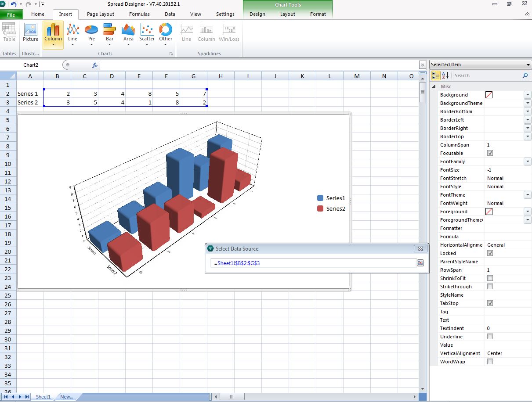532x402 pixels.
Task: Enable the WordWrap checkbox
Action: [490, 362]
